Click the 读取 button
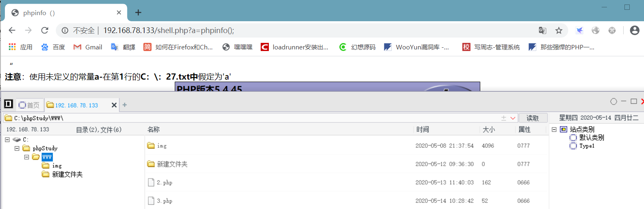The width and height of the screenshot is (644, 209). (x=532, y=118)
